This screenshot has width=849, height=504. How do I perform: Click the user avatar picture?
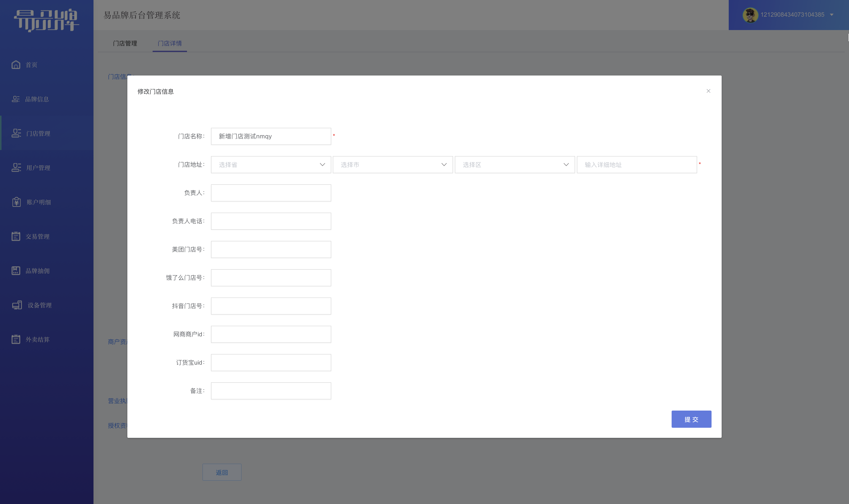750,15
